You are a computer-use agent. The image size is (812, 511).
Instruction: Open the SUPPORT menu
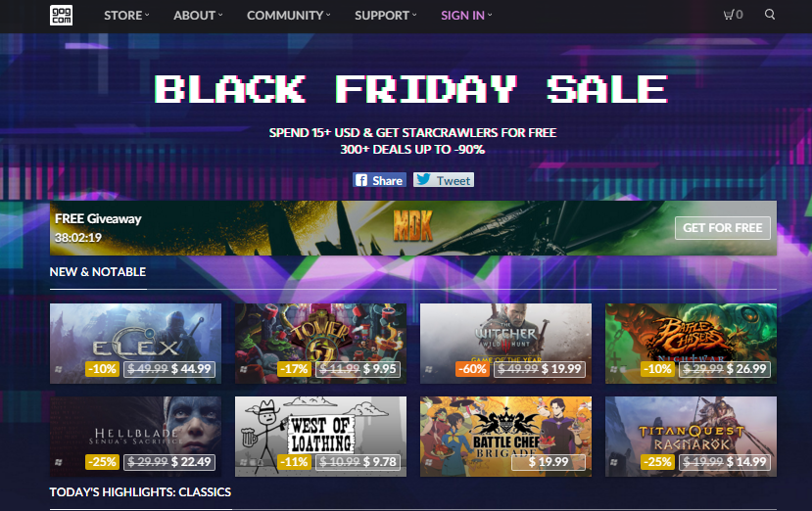pyautogui.click(x=385, y=16)
